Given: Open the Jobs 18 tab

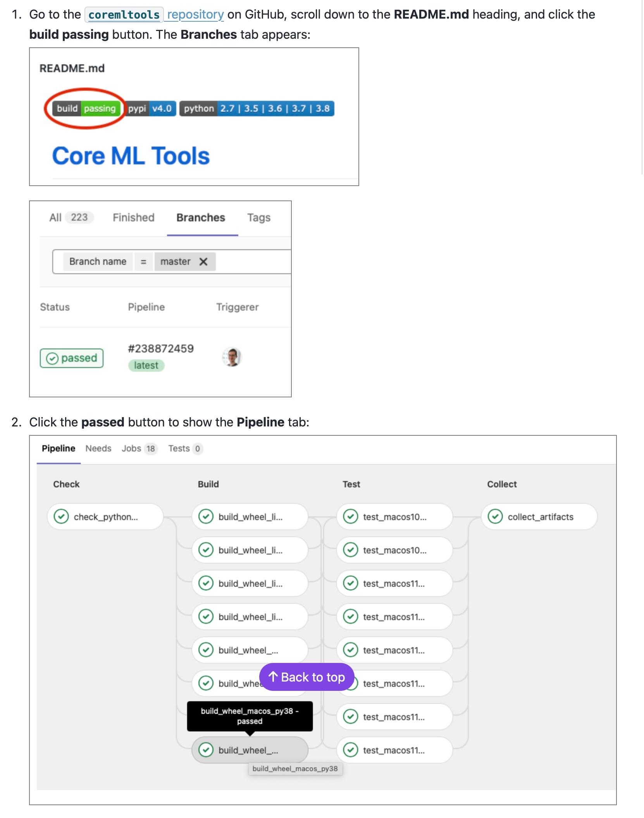Looking at the screenshot, I should [139, 449].
